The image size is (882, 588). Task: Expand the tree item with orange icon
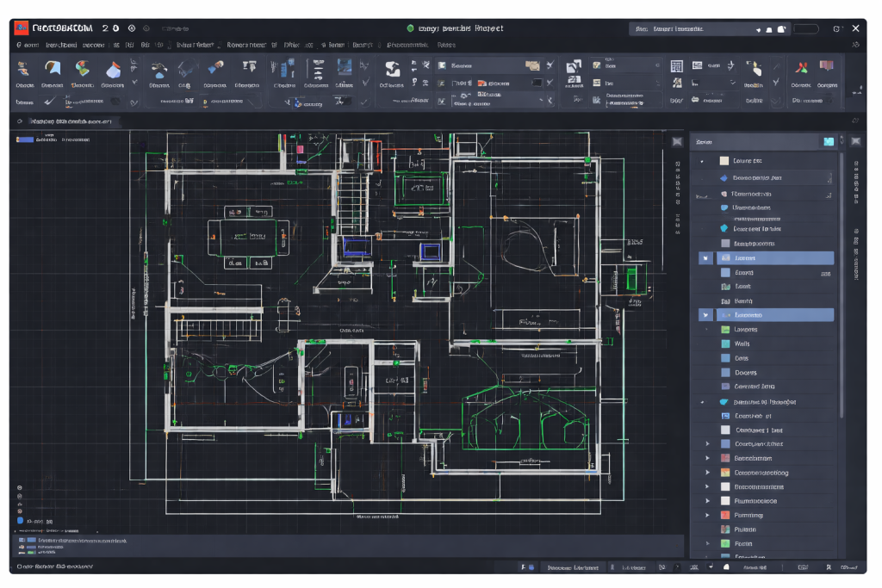pyautogui.click(x=707, y=473)
